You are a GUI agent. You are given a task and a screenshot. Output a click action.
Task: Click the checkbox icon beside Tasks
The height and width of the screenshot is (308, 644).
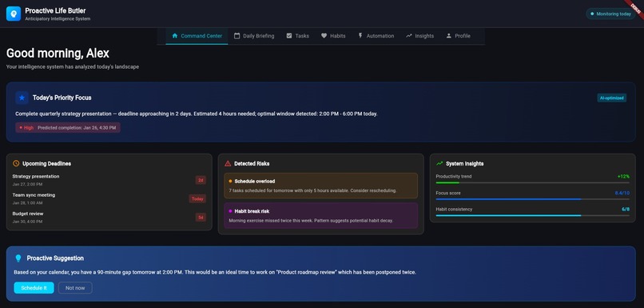coord(289,36)
